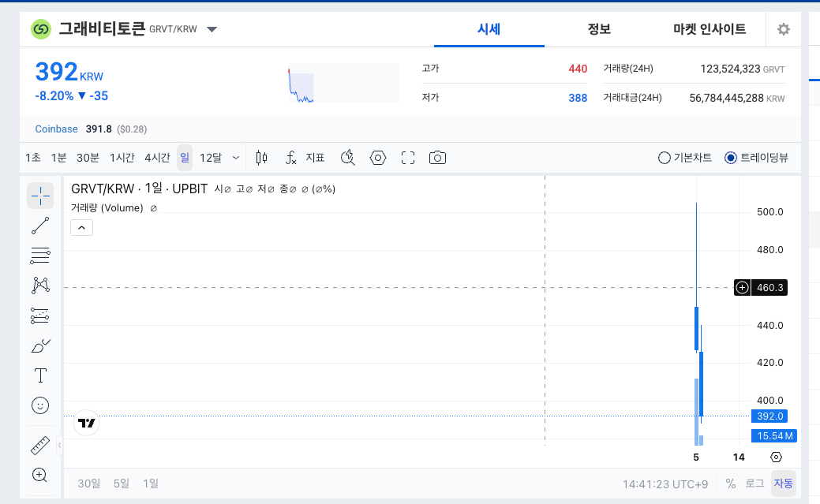Toggle 자동 auto scale
The image size is (820, 504).
click(x=784, y=483)
